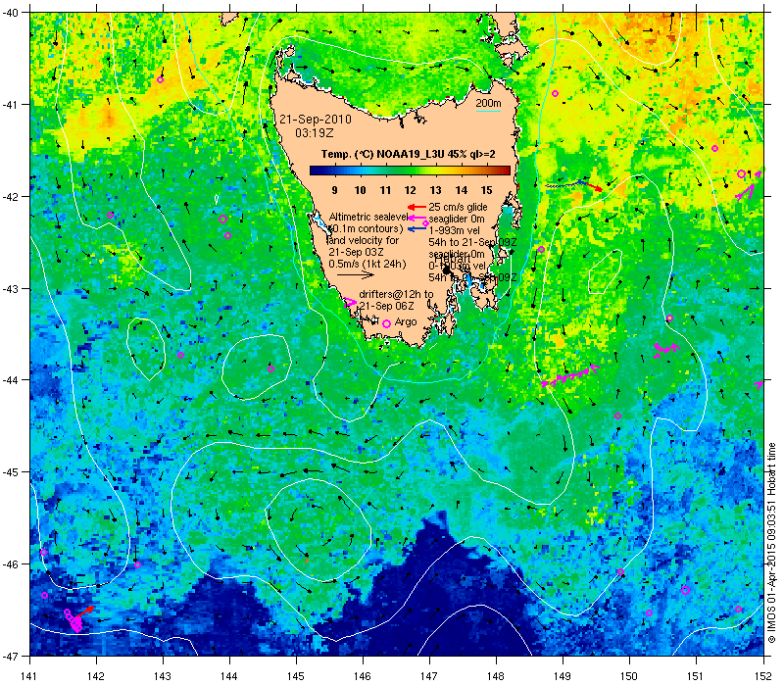
Task: Click the longitude axis label '146'
Action: click(363, 676)
